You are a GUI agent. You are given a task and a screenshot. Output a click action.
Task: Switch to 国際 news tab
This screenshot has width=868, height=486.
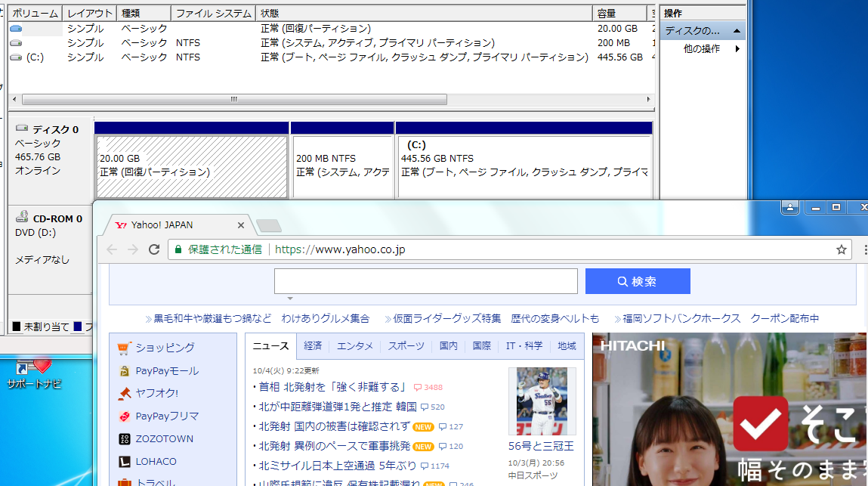click(482, 346)
